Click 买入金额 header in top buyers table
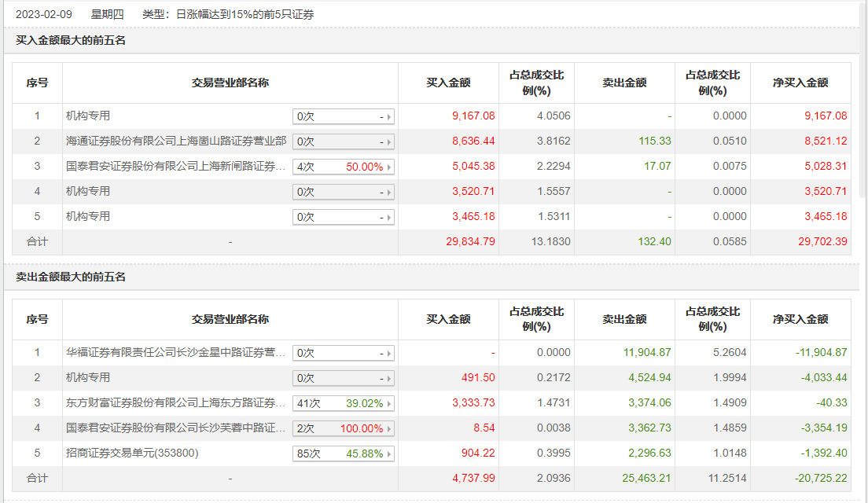Screen dimensions: 868x503 448,83
